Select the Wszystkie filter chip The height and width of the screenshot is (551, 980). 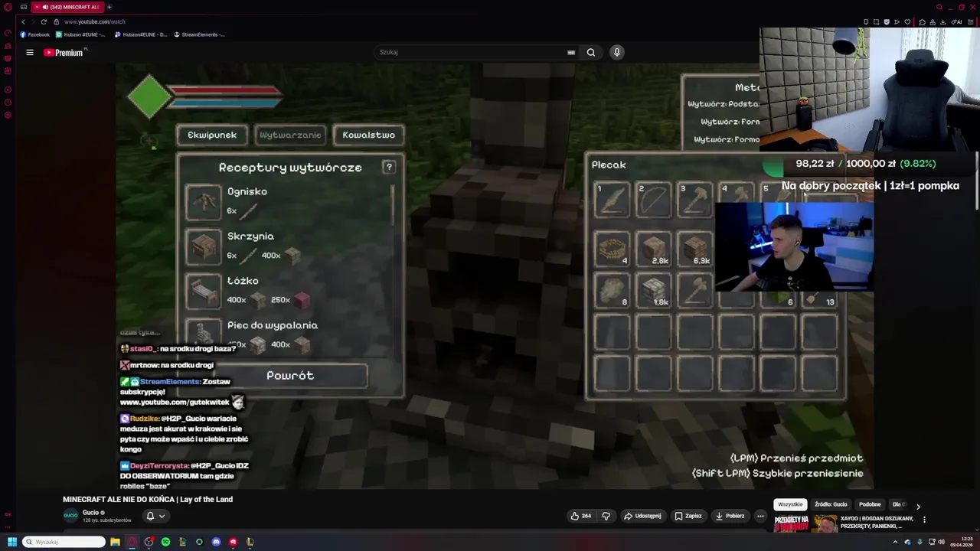(x=790, y=504)
